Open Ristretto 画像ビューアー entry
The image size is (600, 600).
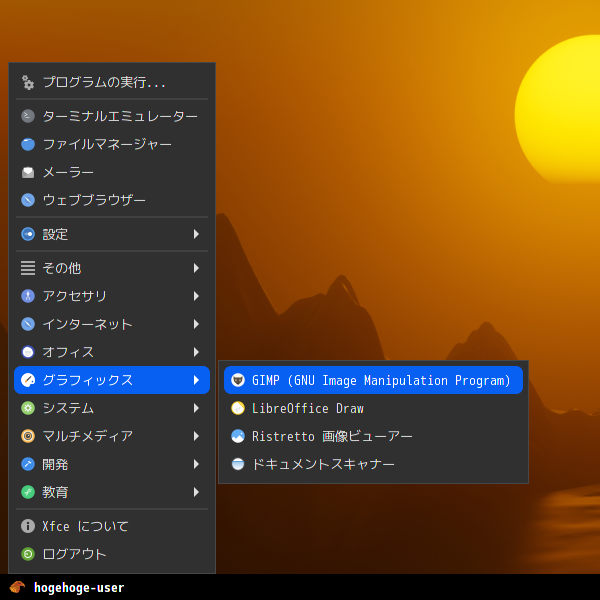pyautogui.click(x=373, y=436)
